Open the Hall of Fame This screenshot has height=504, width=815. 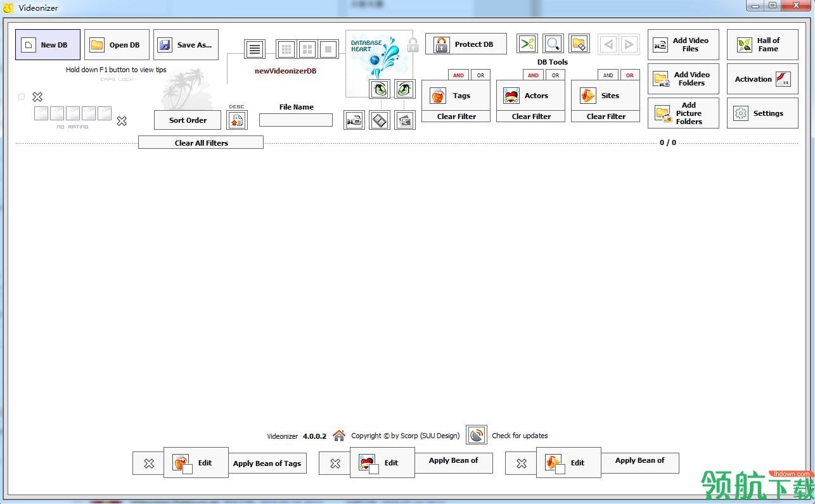[762, 45]
